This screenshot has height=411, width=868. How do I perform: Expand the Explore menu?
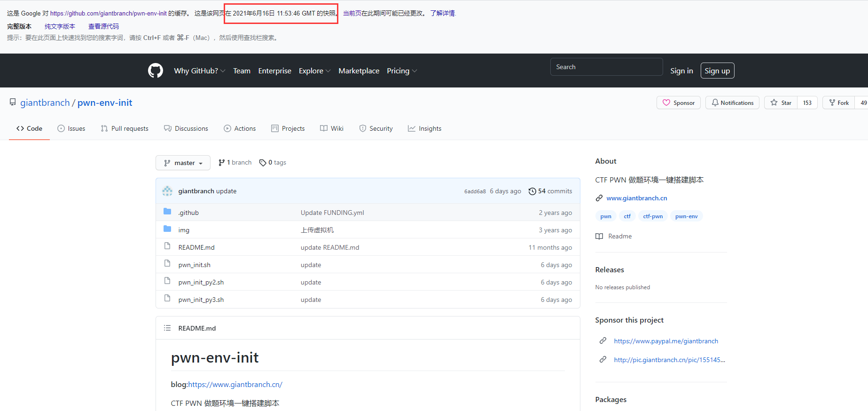(315, 71)
